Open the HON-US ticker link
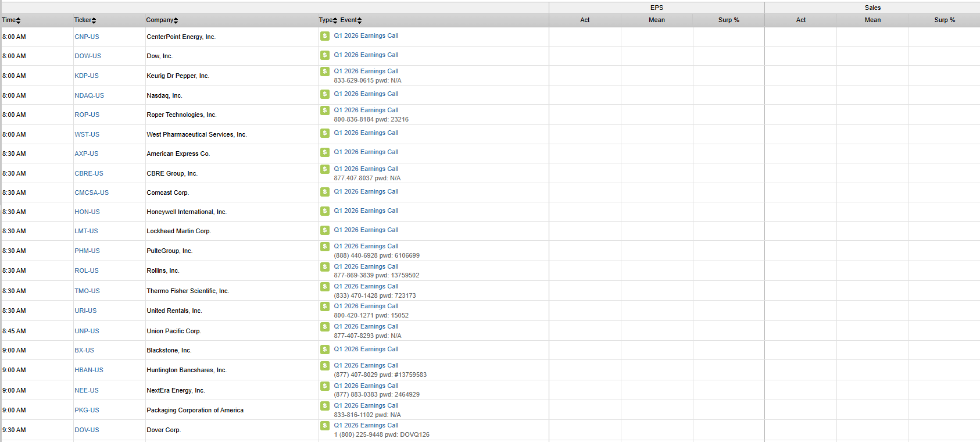 tap(87, 212)
